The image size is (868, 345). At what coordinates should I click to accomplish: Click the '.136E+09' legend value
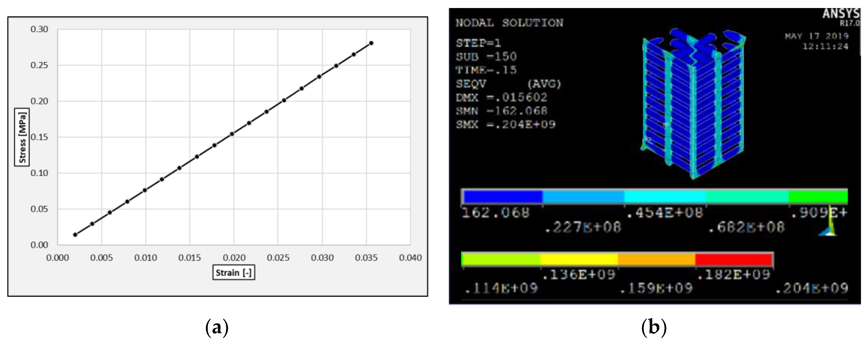579,274
